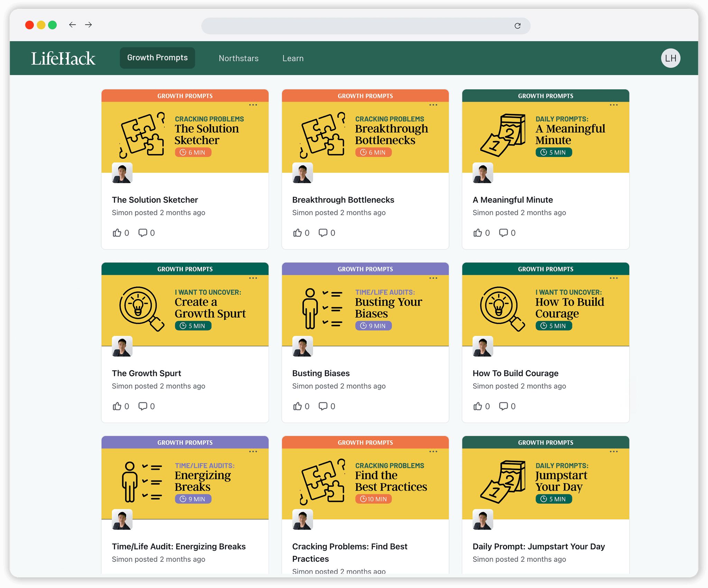This screenshot has height=588, width=708.
Task: Open comments on How To Build Courage
Action: click(x=503, y=406)
